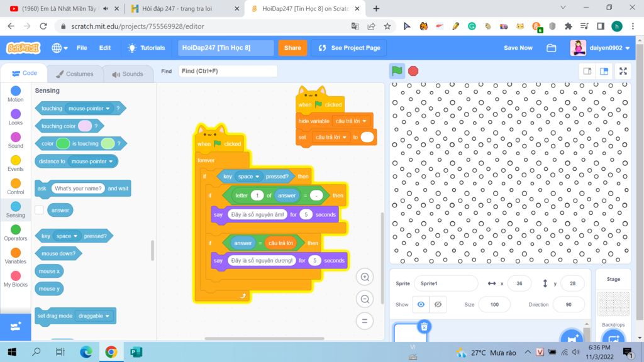Click the green flag to run project

pos(397,71)
